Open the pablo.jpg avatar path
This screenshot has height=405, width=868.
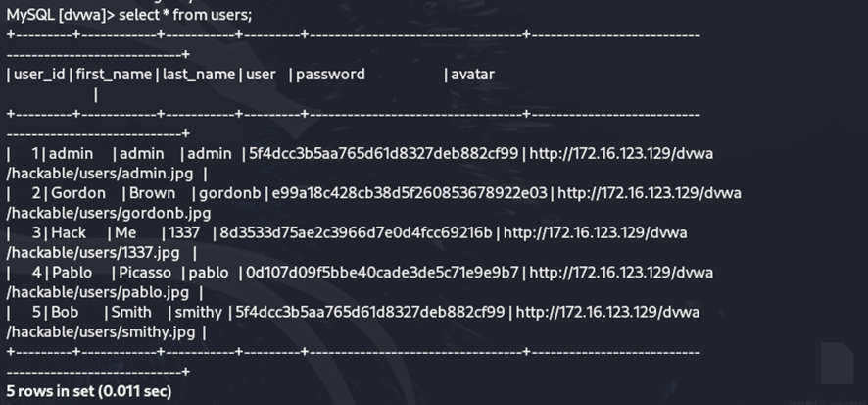98,292
